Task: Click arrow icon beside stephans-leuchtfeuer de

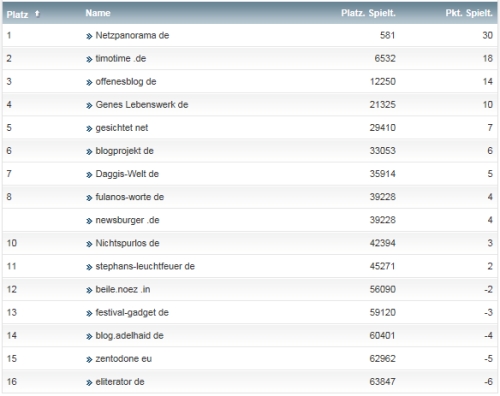Action: [x=89, y=267]
